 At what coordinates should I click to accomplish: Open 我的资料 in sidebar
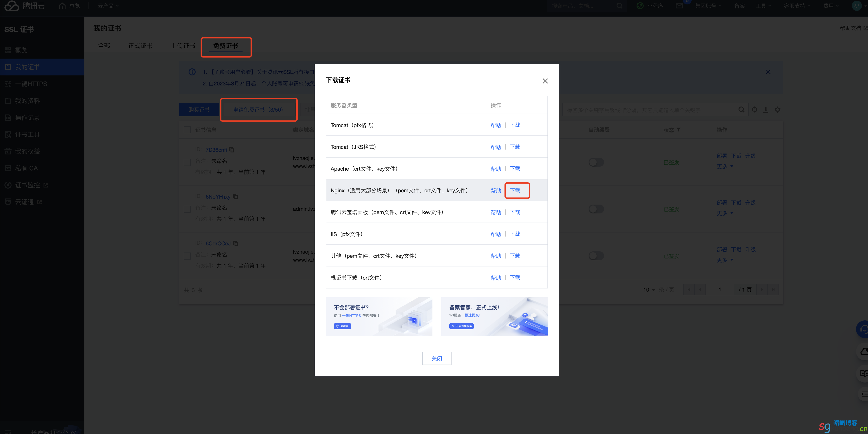[42, 101]
